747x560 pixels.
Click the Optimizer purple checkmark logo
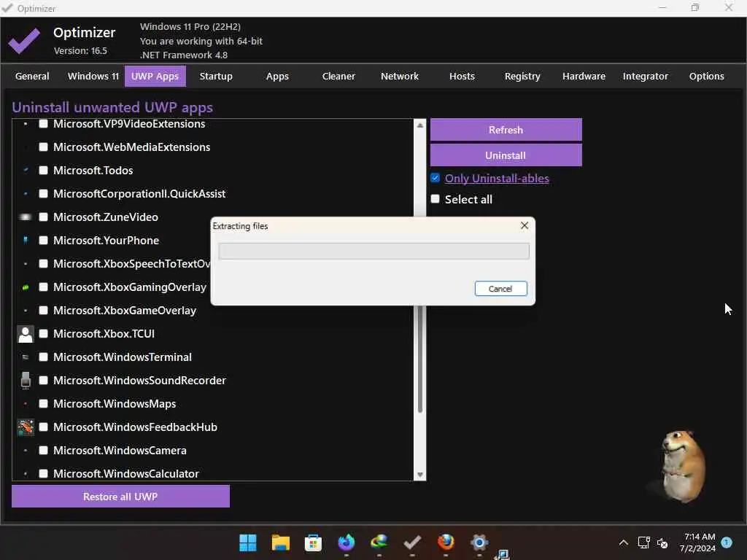(24, 41)
